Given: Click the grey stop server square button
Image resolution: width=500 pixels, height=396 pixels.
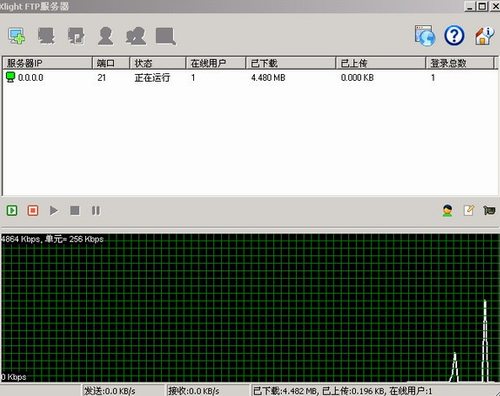Looking at the screenshot, I should [75, 210].
